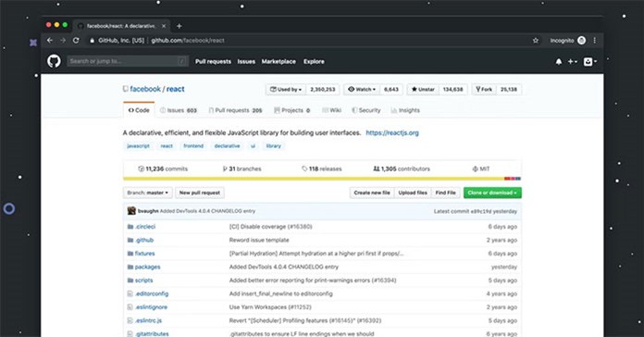Switch to the Wiki tab
Image resolution: width=644 pixels, height=337 pixels.
332,110
